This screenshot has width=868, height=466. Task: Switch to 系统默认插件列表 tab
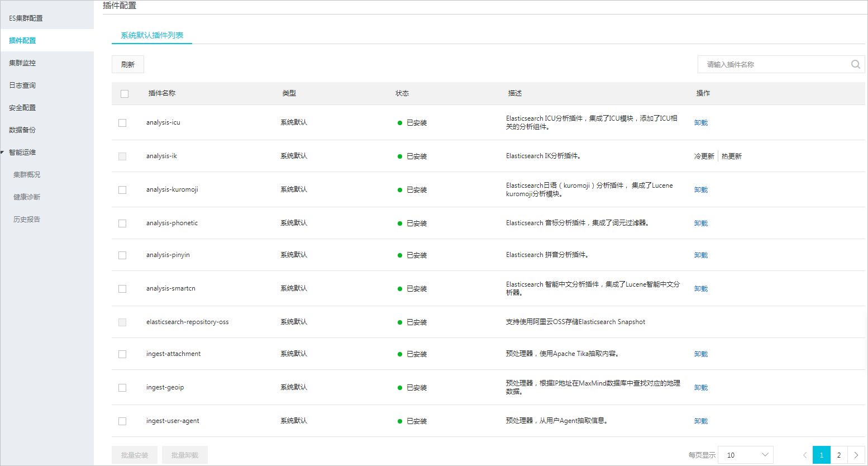point(152,35)
